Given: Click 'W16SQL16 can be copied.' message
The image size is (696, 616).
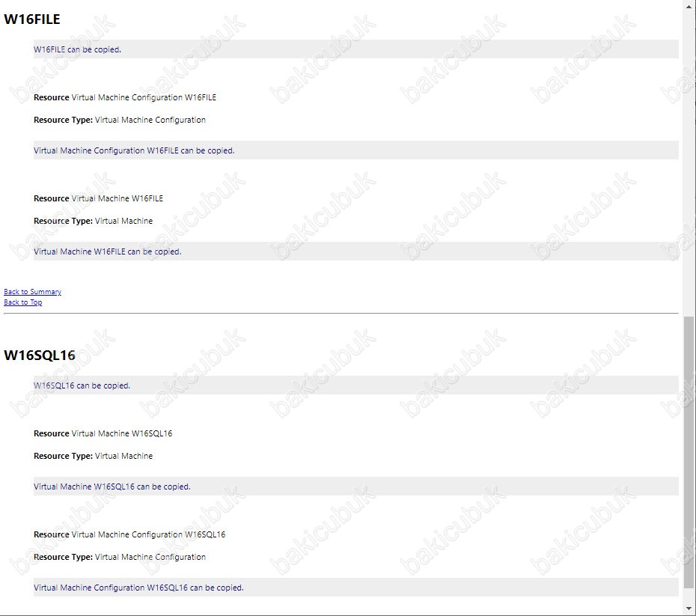Looking at the screenshot, I should click(356, 385).
